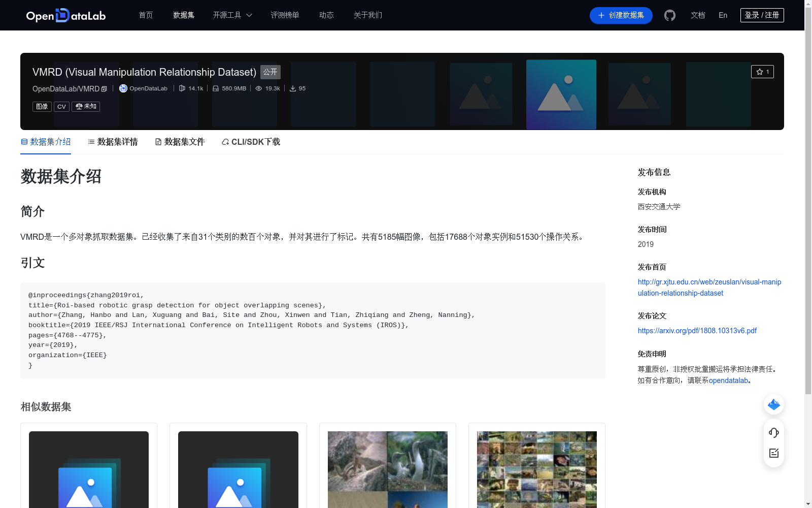Image resolution: width=812 pixels, height=508 pixels.
Task: Click the 2019 release year text
Action: pyautogui.click(x=646, y=244)
